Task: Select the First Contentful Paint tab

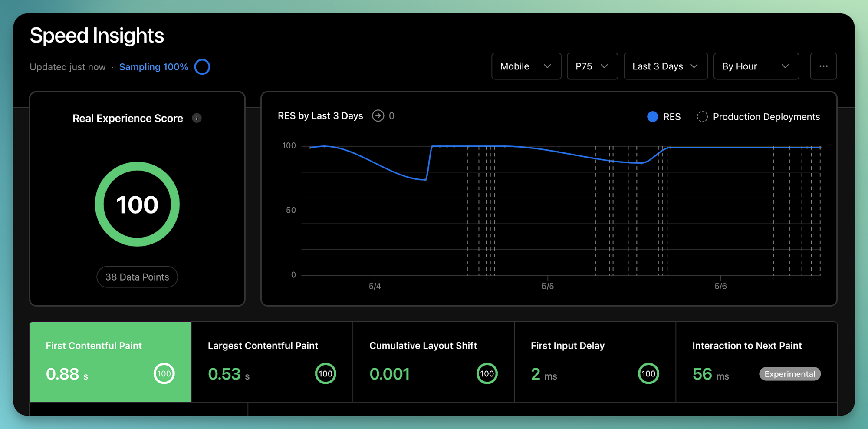Action: tap(110, 362)
